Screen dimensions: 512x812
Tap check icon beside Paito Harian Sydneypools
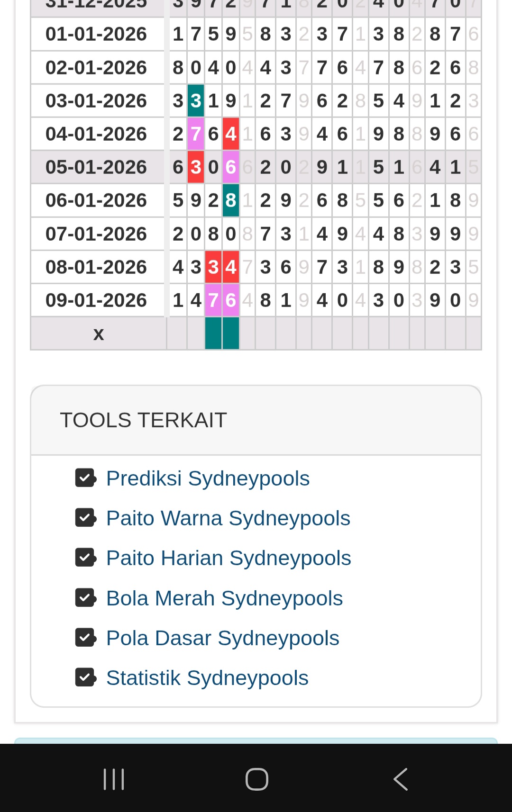click(85, 558)
